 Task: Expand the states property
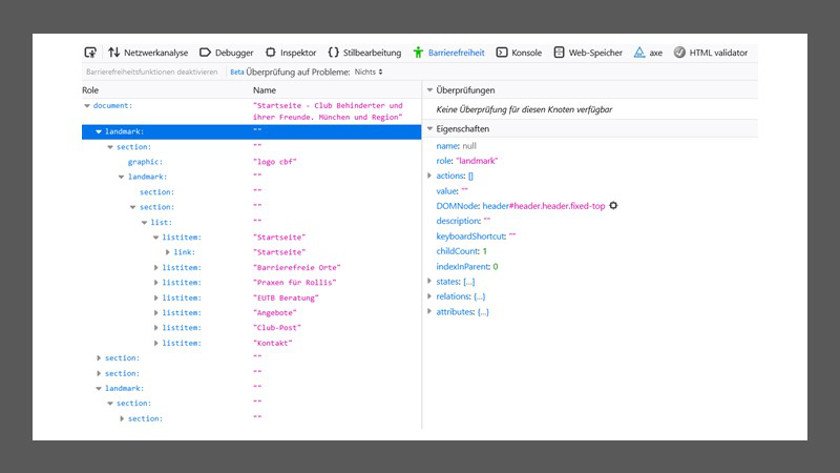(x=429, y=281)
